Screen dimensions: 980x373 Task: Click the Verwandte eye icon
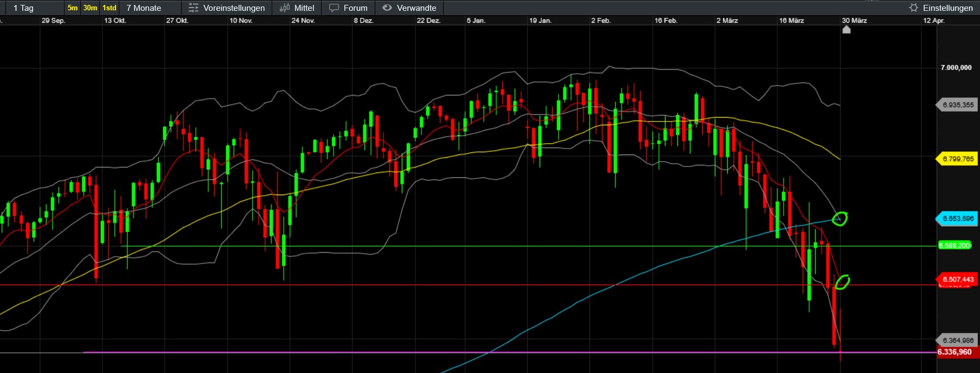pos(387,8)
